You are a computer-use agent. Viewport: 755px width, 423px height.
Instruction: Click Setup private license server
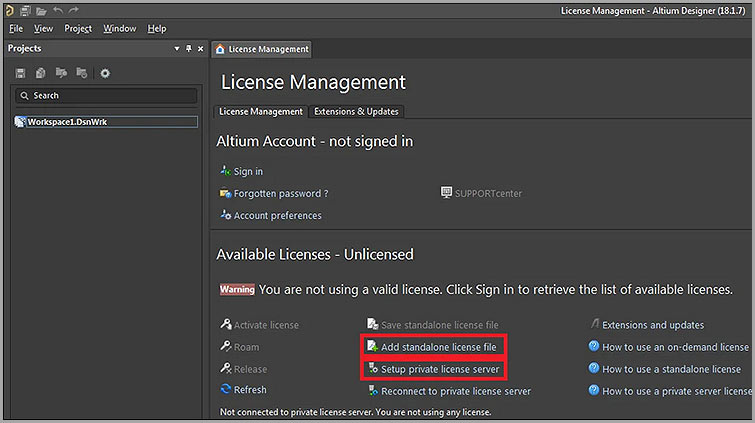[440, 369]
